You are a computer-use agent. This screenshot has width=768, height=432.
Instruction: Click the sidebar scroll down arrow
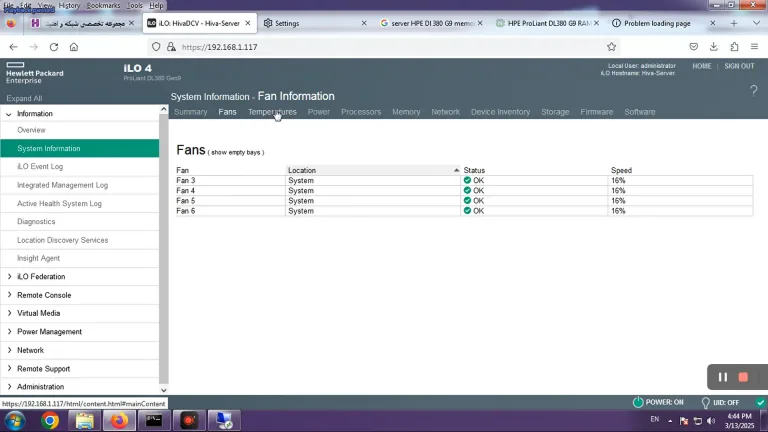[164, 390]
